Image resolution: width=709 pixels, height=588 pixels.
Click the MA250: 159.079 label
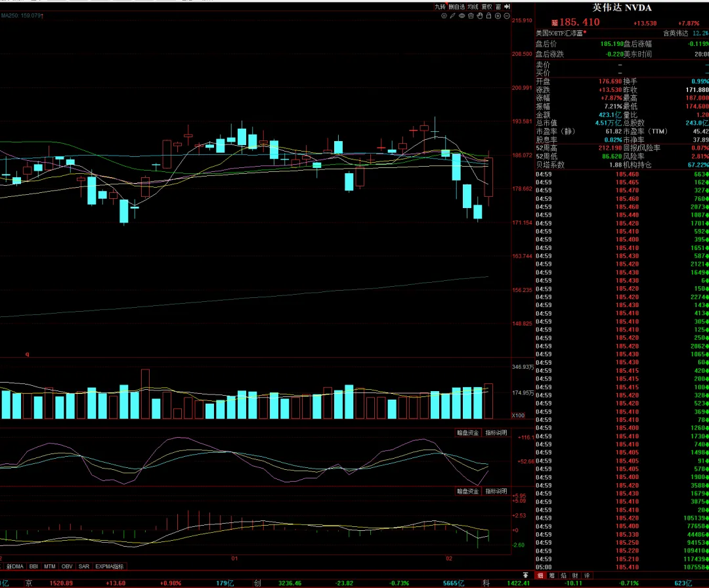click(x=21, y=15)
